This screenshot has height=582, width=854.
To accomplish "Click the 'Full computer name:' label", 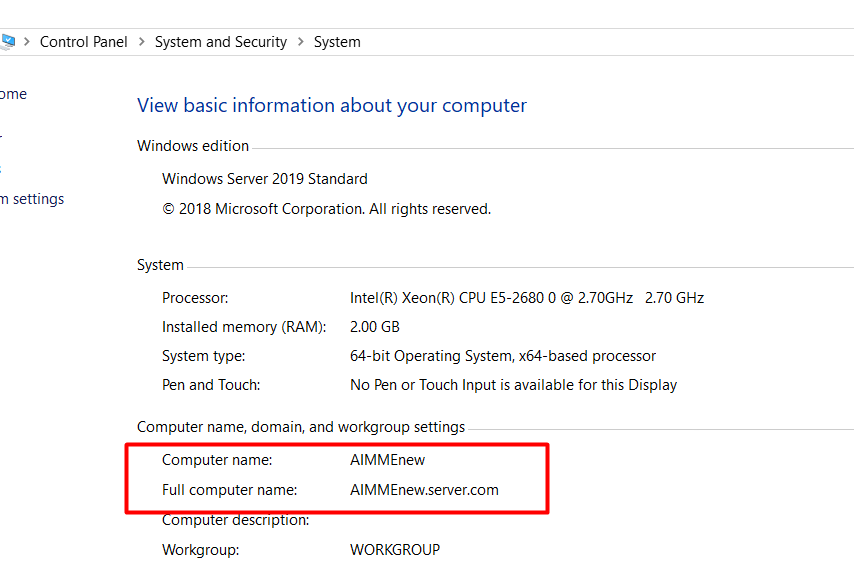I will tap(229, 490).
